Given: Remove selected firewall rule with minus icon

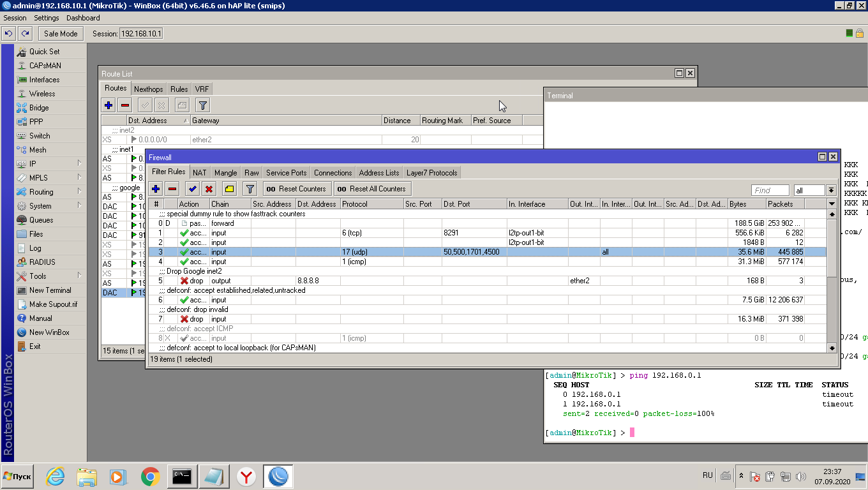Looking at the screenshot, I should (x=172, y=189).
